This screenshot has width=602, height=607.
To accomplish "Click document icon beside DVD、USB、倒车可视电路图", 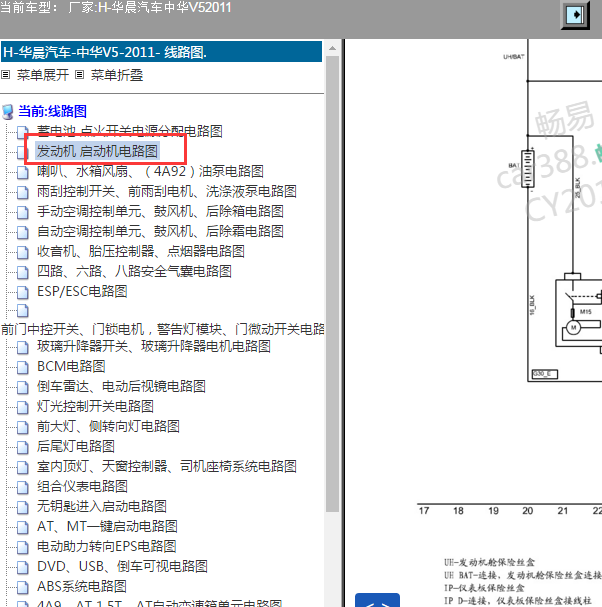I will [x=22, y=568].
